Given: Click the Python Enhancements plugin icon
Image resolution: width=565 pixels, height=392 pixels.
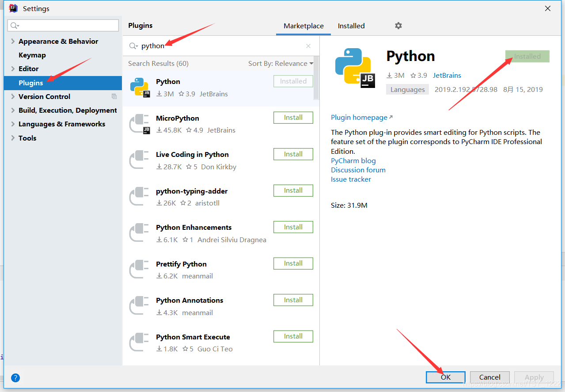Looking at the screenshot, I should [139, 233].
